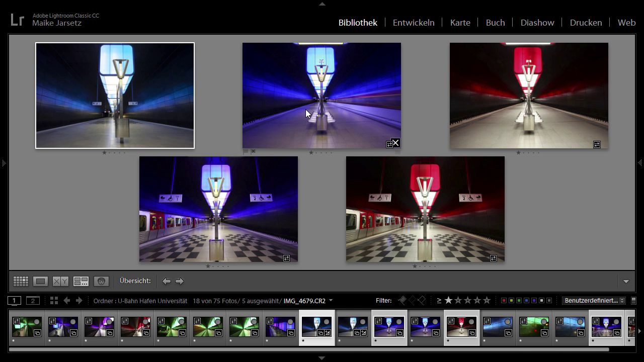Filter by three stars rating

click(x=467, y=300)
